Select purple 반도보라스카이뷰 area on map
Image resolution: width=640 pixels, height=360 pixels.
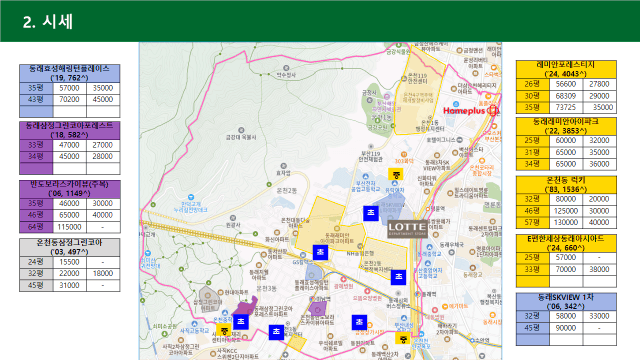coord(318,308)
